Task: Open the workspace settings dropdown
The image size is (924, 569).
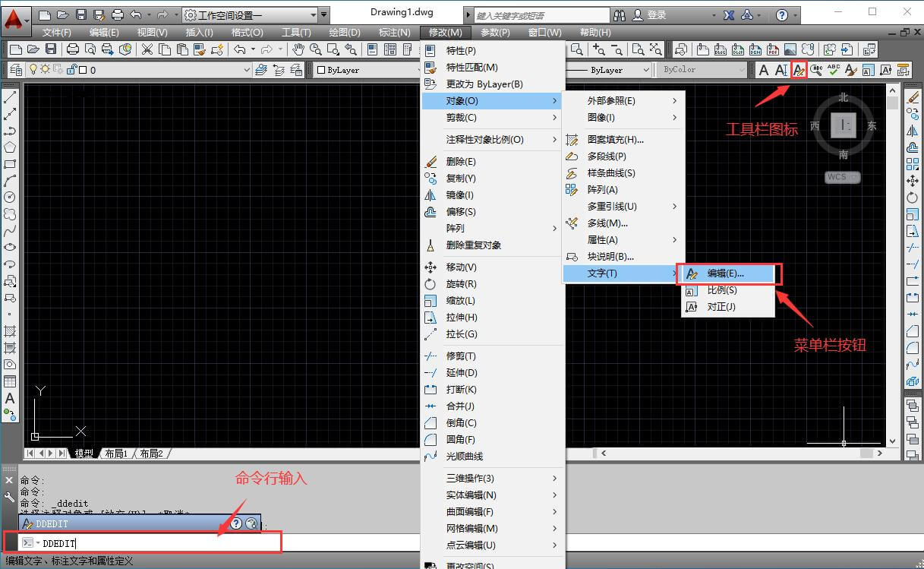Action: 312,13
